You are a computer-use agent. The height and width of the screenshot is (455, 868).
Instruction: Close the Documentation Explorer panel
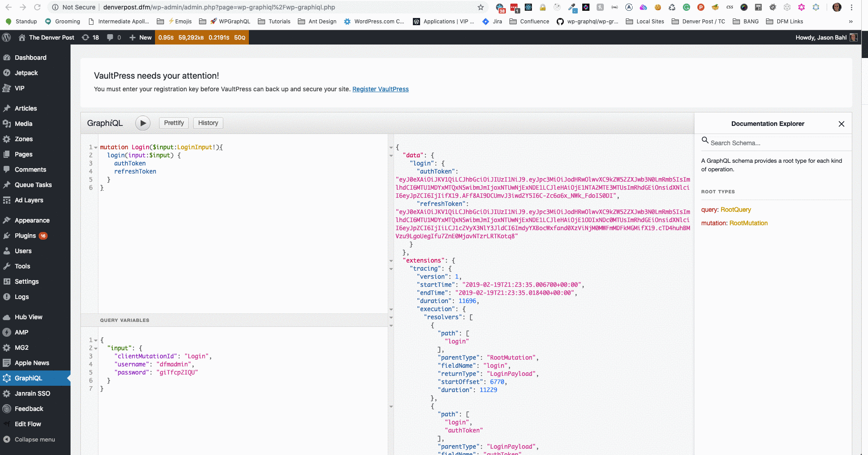(x=841, y=124)
